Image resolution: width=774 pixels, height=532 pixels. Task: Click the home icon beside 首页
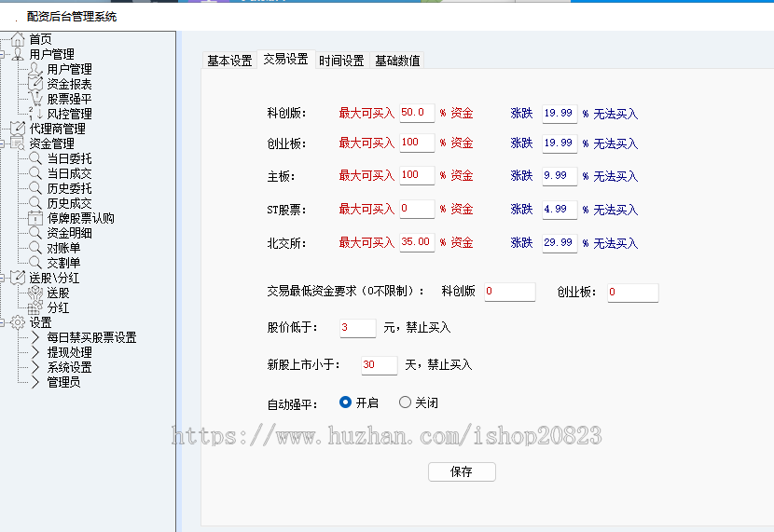(18, 39)
